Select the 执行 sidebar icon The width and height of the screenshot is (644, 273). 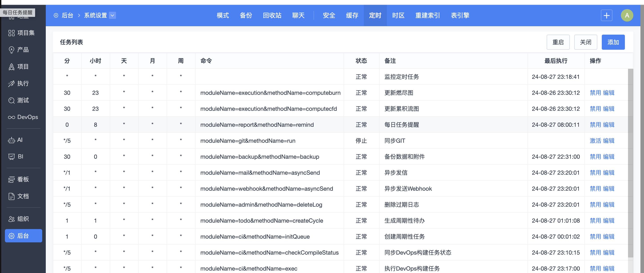pyautogui.click(x=12, y=84)
